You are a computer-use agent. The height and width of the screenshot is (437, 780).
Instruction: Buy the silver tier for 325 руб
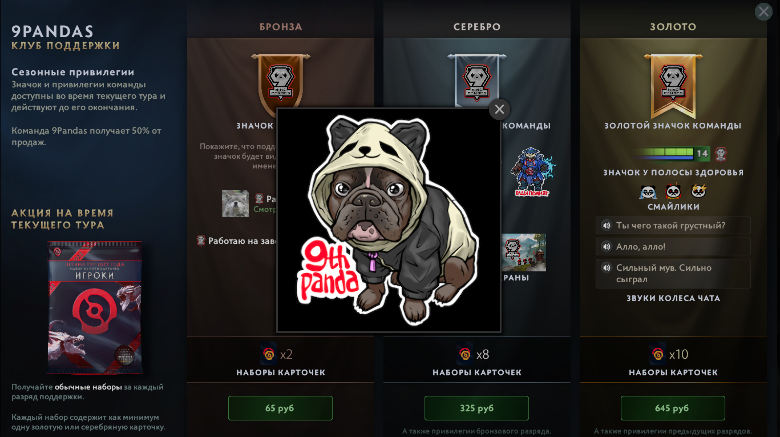[476, 408]
